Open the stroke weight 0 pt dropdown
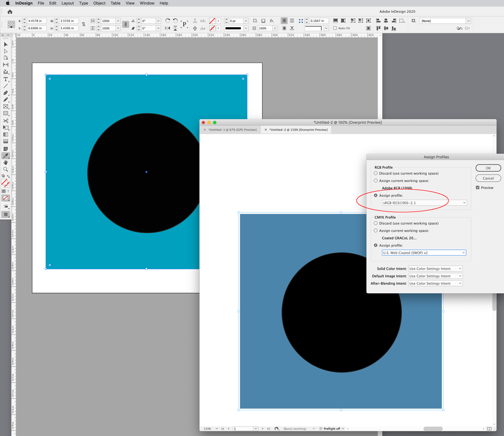This screenshot has width=504, height=436. (246, 21)
